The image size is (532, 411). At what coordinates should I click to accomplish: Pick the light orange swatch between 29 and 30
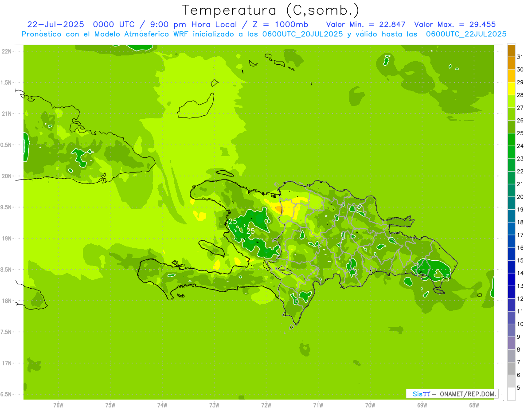511,76
